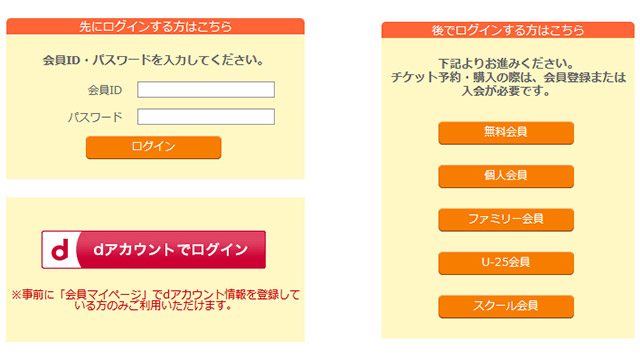Focus the パスワード input box
The image size is (640, 360).
206,117
